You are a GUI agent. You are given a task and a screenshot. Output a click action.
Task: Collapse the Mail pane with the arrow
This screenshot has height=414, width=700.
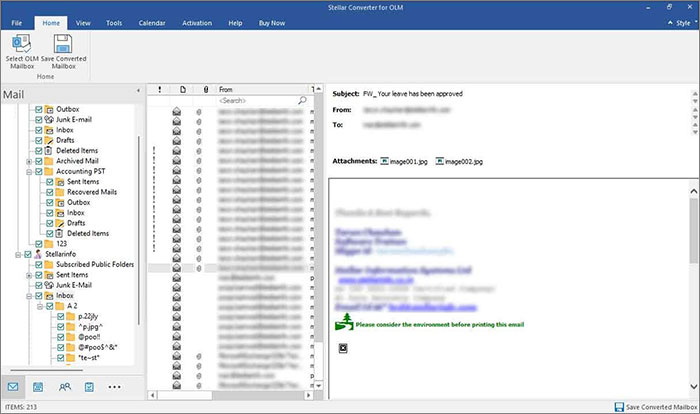pos(138,91)
